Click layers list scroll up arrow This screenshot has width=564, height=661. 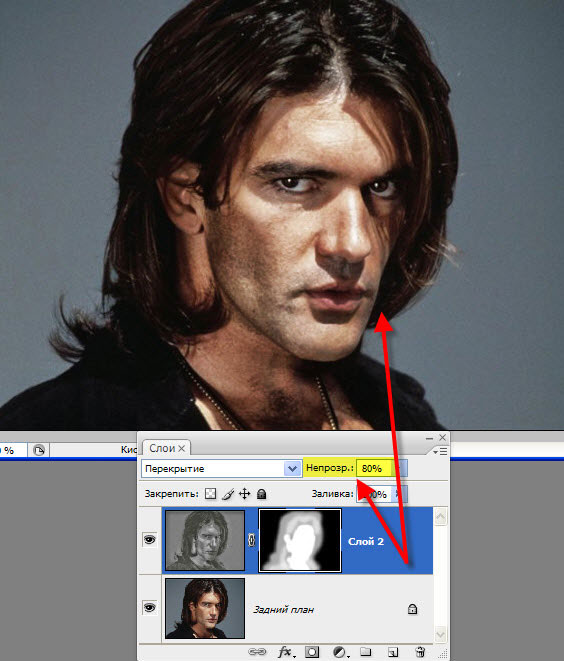440,516
